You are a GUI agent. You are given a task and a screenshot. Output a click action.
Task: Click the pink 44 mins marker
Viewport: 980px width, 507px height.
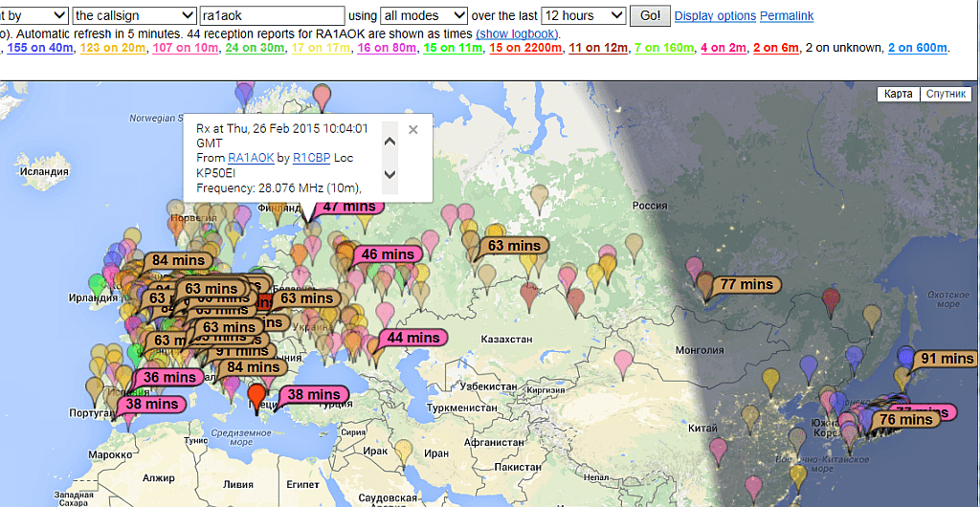pyautogui.click(x=412, y=338)
